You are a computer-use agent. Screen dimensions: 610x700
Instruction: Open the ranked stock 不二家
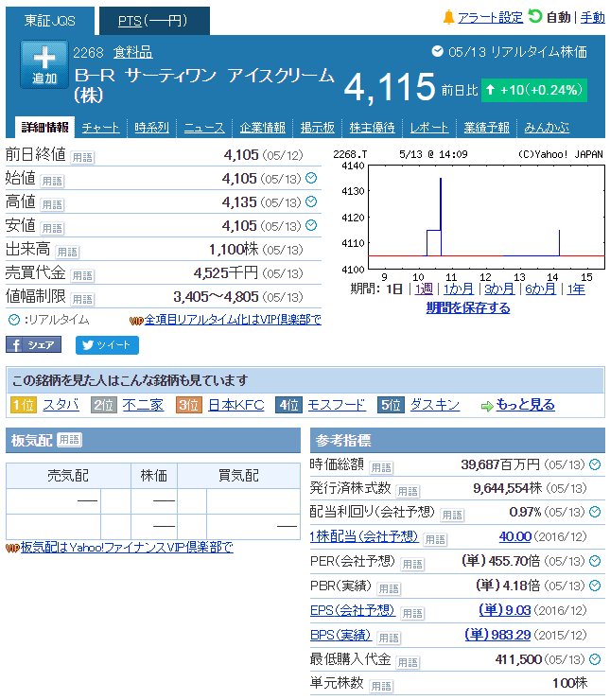143,405
